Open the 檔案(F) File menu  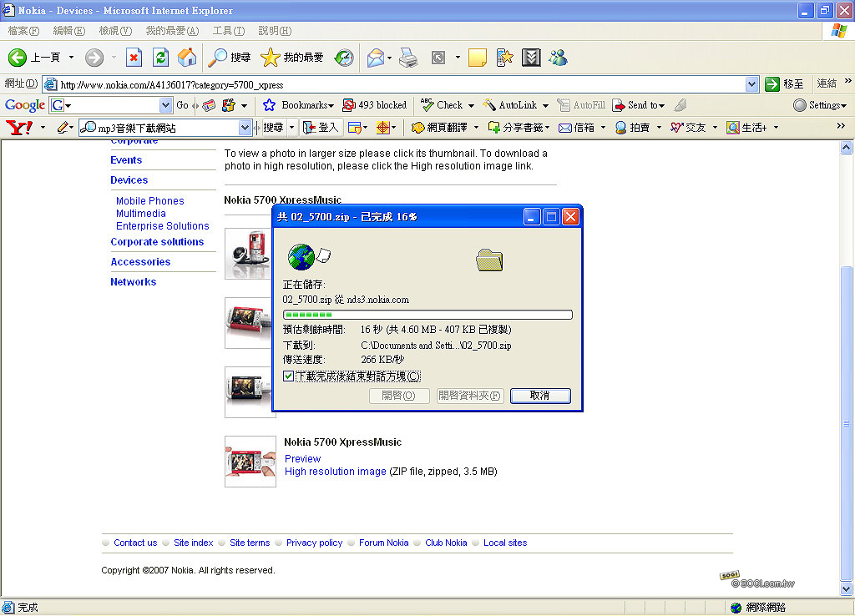(23, 31)
